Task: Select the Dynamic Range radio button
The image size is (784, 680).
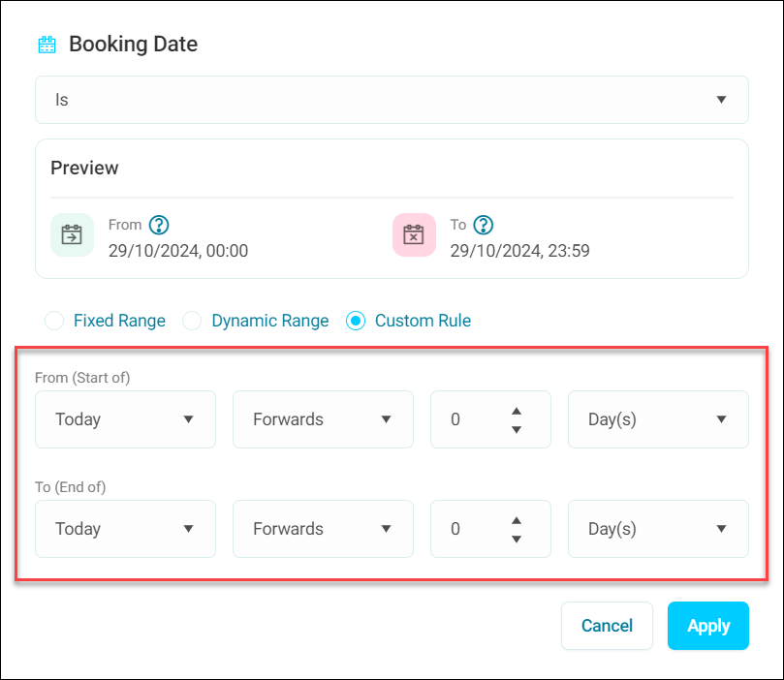Action: [x=193, y=321]
